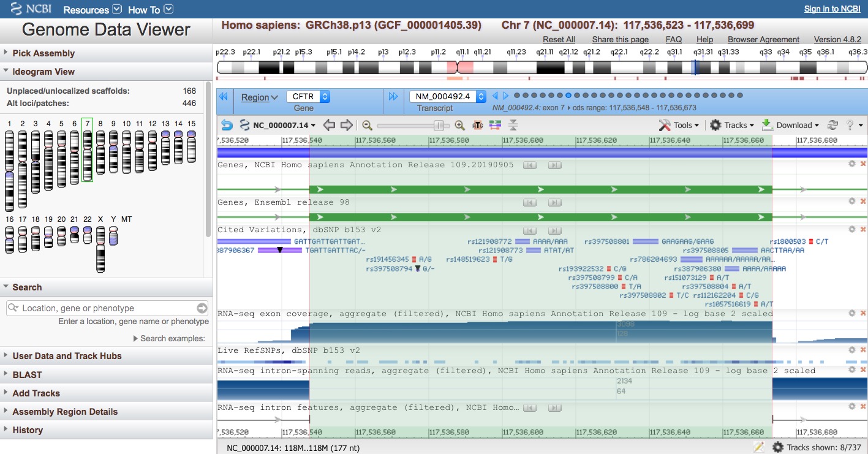Expand User Data and Track Hubs panel

pyautogui.click(x=106, y=355)
